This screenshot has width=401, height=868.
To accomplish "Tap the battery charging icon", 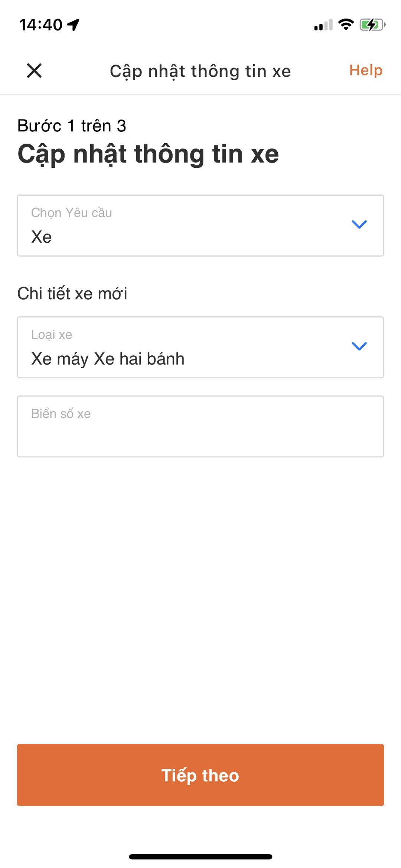I will click(372, 25).
